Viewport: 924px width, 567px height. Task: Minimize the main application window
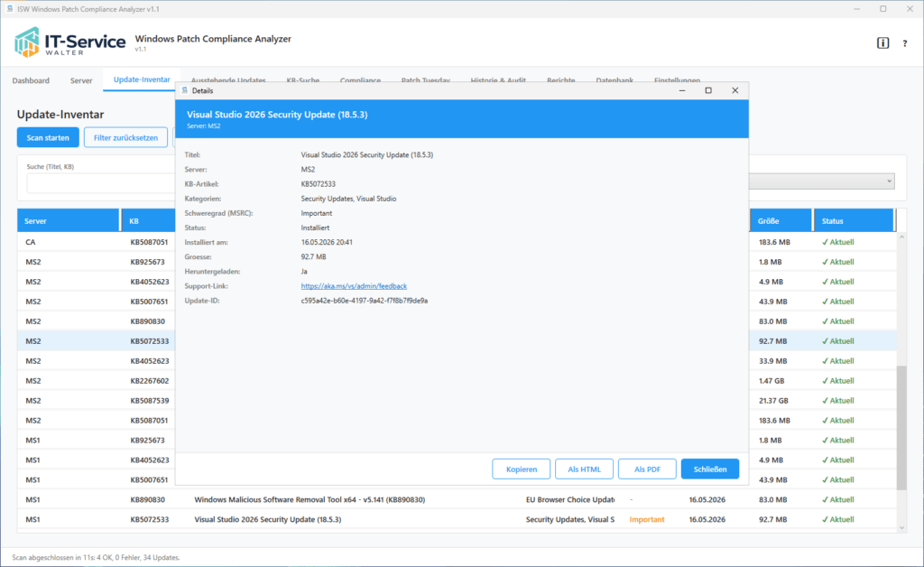[x=857, y=9]
